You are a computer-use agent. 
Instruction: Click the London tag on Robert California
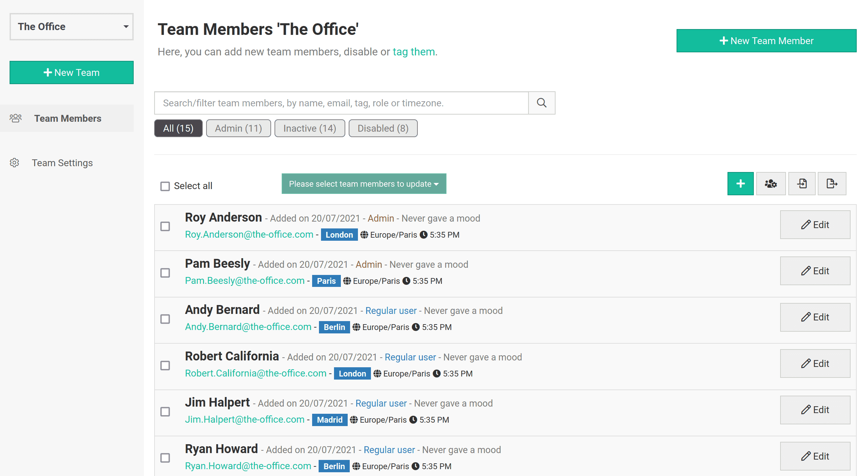coord(352,373)
